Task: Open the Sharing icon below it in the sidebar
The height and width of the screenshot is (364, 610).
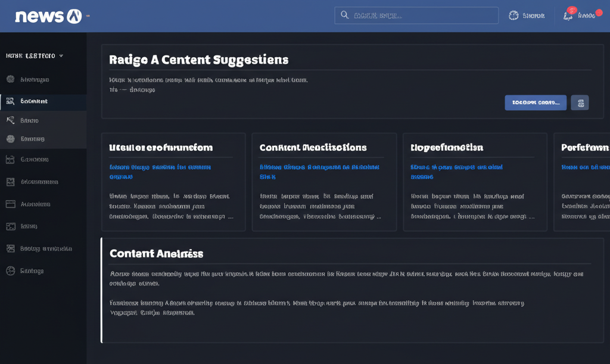Action: tap(10, 139)
